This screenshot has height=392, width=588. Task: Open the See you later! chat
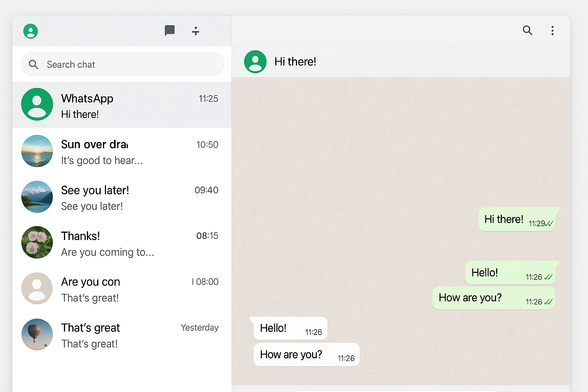122,197
